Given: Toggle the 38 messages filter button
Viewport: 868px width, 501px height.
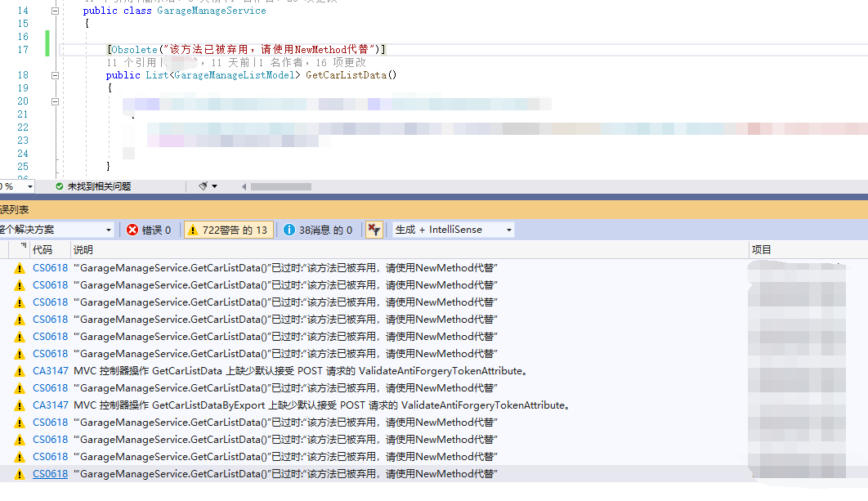Looking at the screenshot, I should pyautogui.click(x=317, y=230).
